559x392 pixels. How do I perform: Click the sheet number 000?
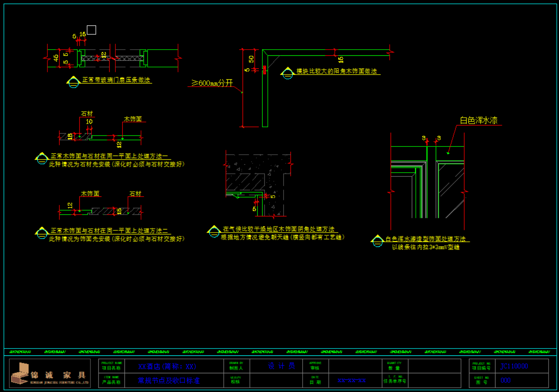coord(505,380)
